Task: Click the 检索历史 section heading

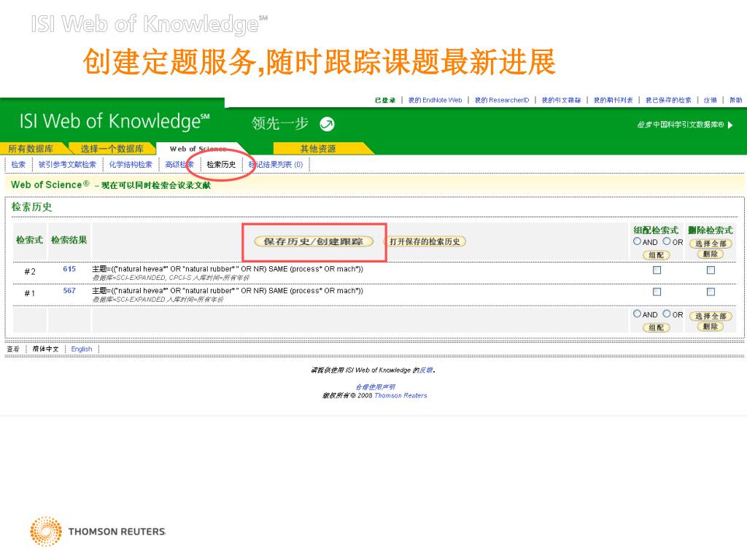Action: click(x=31, y=206)
